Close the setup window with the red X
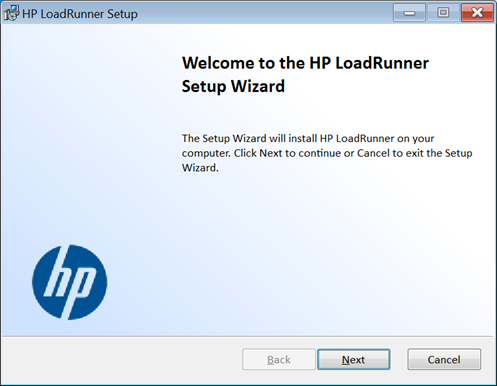 [477, 13]
